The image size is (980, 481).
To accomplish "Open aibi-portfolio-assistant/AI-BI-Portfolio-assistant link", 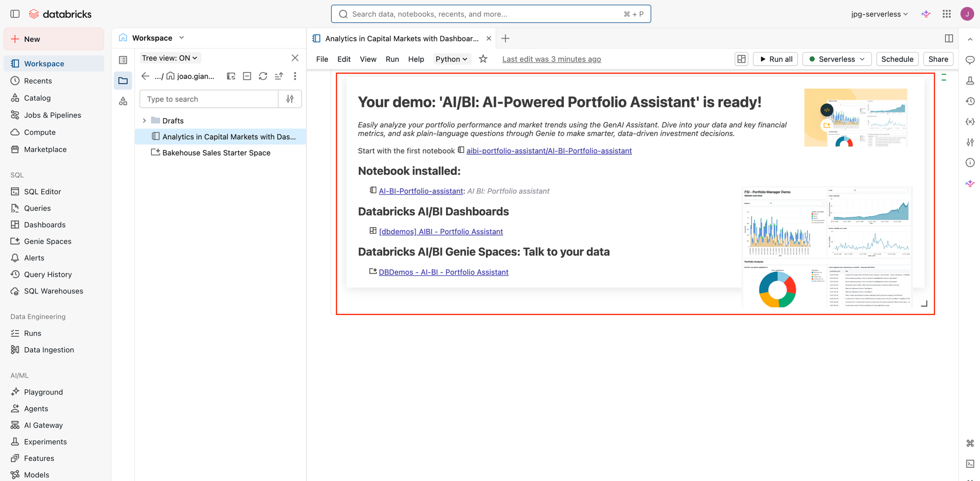I will tap(549, 151).
